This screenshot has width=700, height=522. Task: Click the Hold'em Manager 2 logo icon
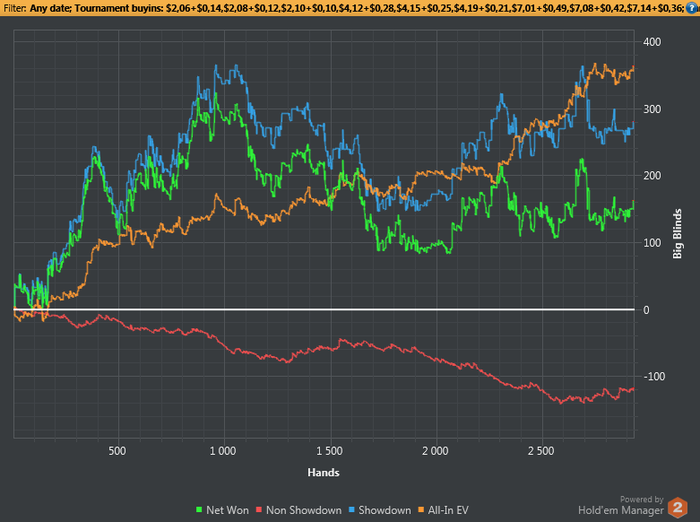pos(678,508)
